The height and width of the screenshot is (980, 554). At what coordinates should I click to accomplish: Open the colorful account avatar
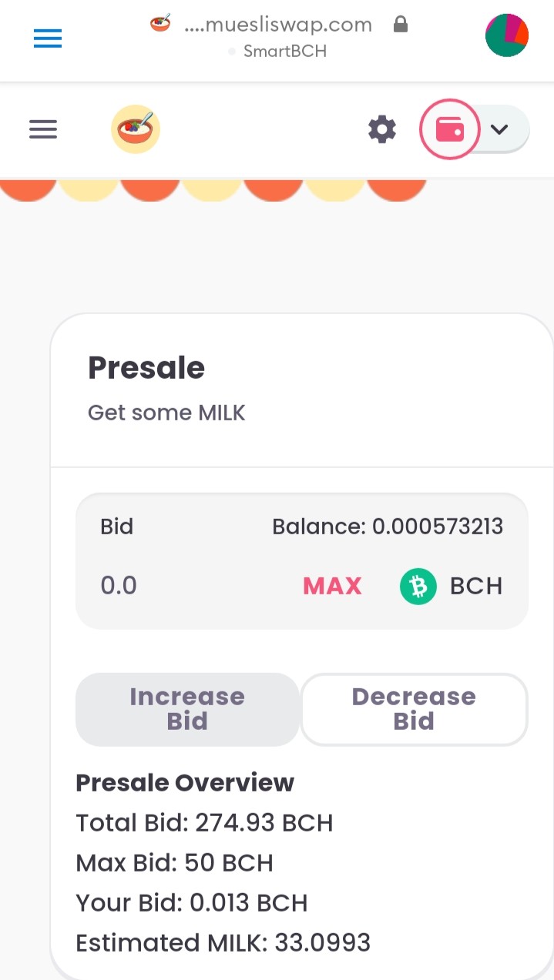507,35
